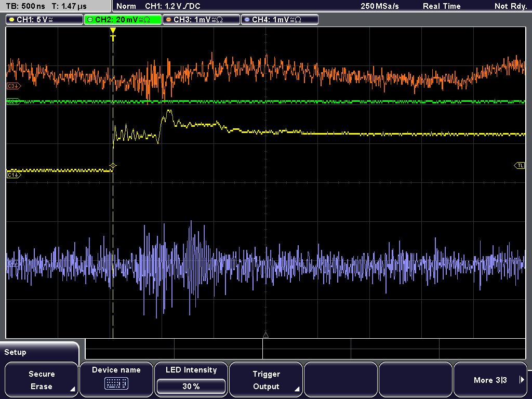Viewport: 532px width, 399px height.
Task: Click the TB: 500 ns timebase readout
Action: tap(25, 6)
